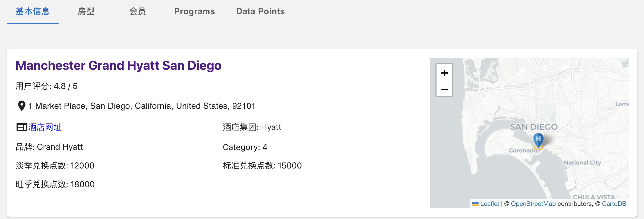Select the 基本信息 tab
Screen dimensions: 644x219
(33, 12)
